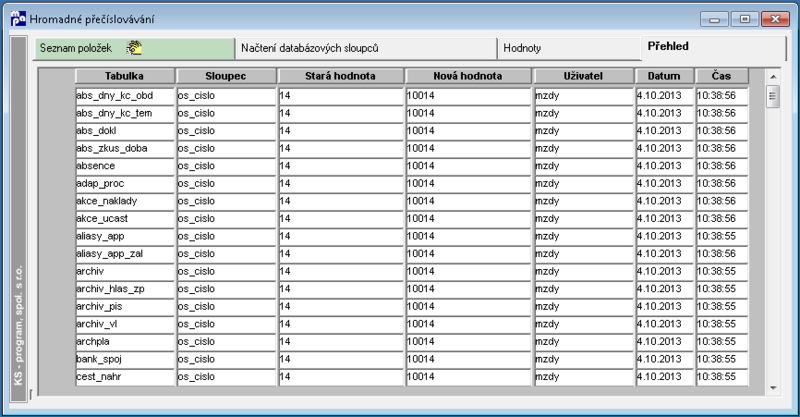Select the cest_nahr table cell
Image resolution: width=800 pixels, height=417 pixels.
125,377
